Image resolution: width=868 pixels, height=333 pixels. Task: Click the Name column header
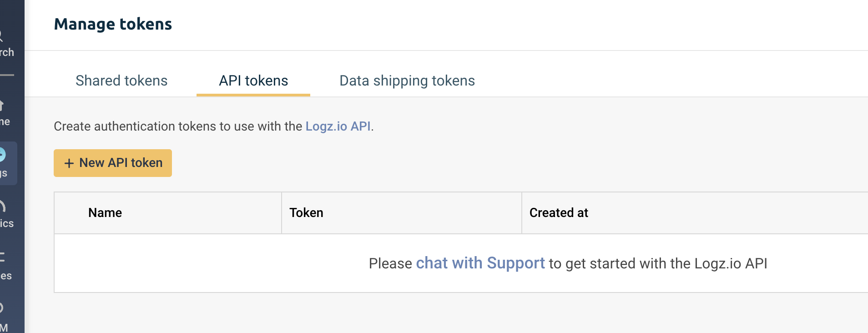pyautogui.click(x=105, y=212)
